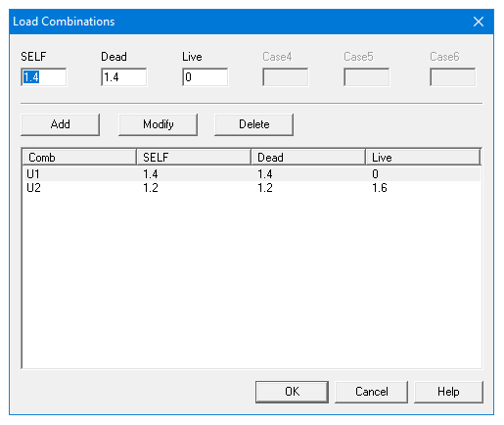Click the disabled Case5 input box

367,77
